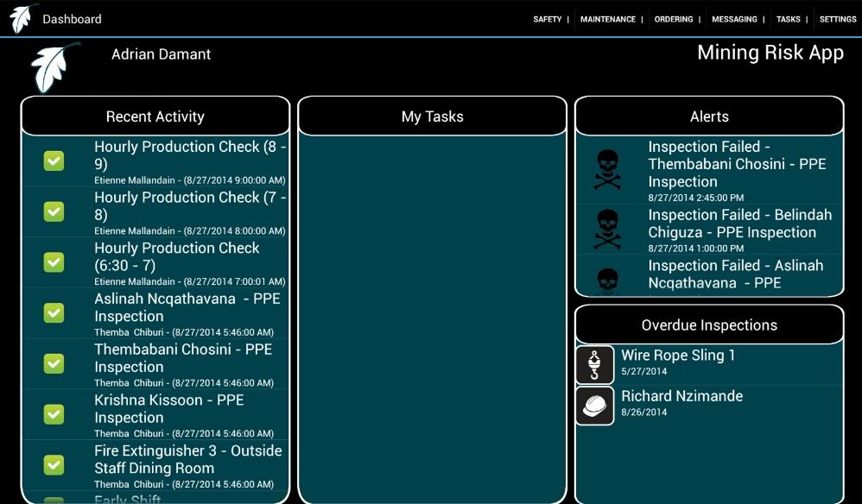Open Fire Extinguisher 3 - Outside Staff Dining Room
Image resolution: width=862 pixels, height=504 pixels.
[155, 465]
